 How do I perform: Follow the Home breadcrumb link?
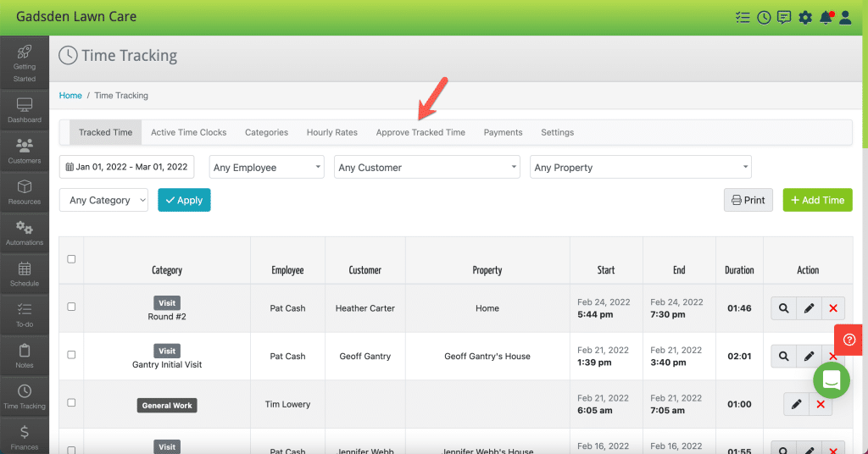point(70,96)
